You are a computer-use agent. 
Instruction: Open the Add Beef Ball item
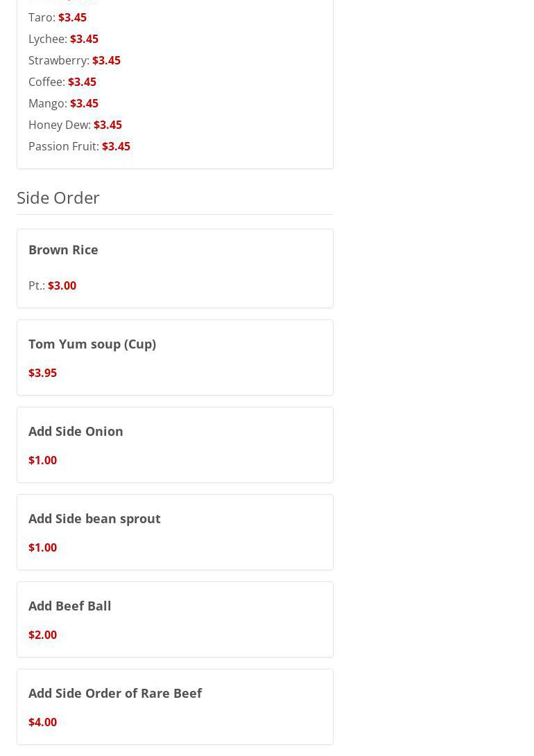tap(69, 606)
